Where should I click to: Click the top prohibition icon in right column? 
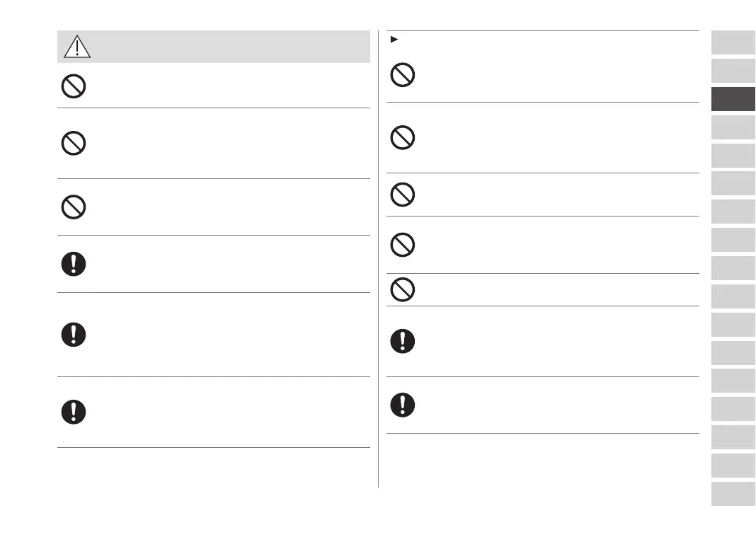tap(403, 75)
